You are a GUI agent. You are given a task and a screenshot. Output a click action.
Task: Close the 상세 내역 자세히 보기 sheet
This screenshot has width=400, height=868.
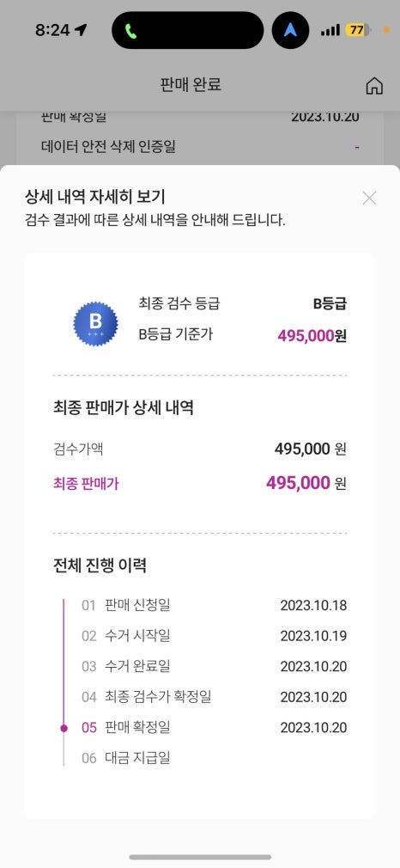(x=369, y=199)
